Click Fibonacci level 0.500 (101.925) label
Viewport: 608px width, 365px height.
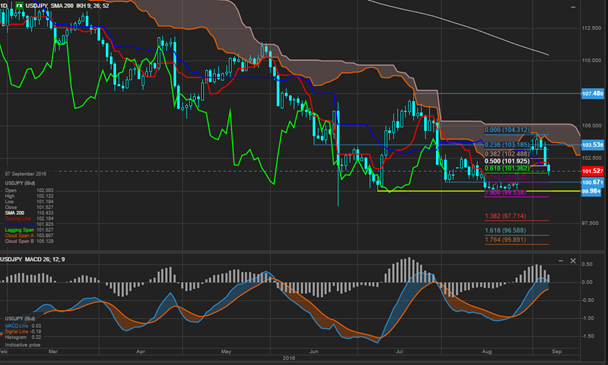pyautogui.click(x=507, y=161)
